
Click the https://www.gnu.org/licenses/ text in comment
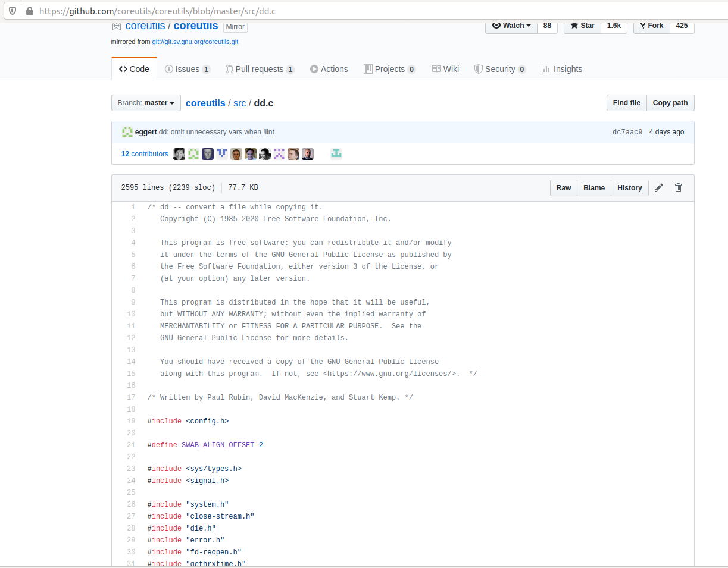point(391,374)
